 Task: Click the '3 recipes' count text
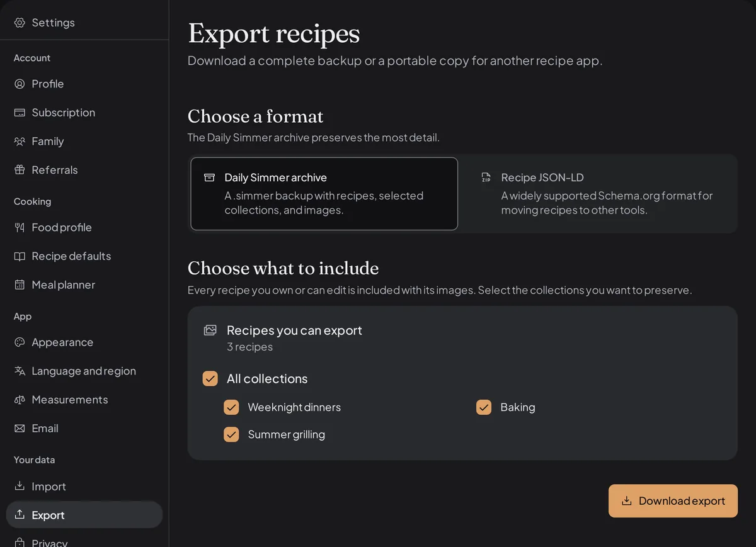(x=249, y=347)
